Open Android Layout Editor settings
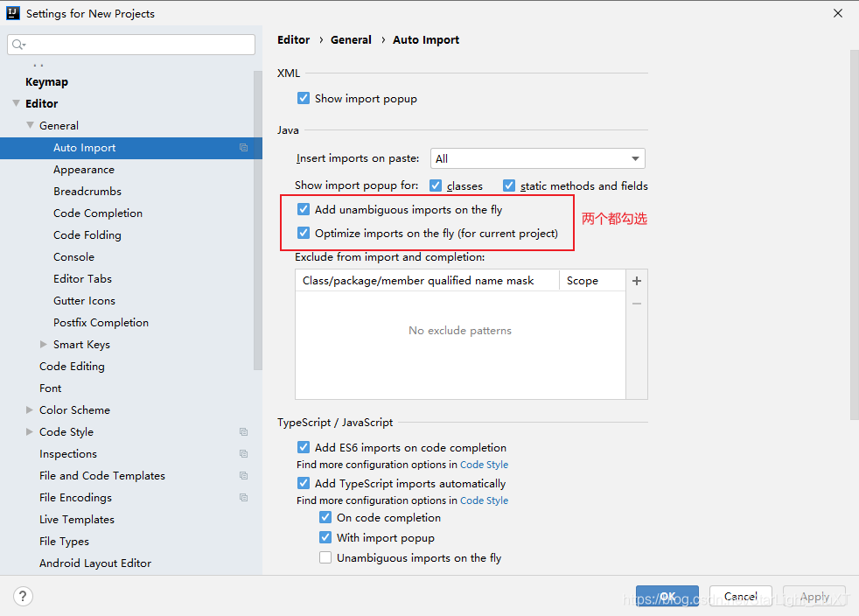The width and height of the screenshot is (859, 616). pos(95,563)
